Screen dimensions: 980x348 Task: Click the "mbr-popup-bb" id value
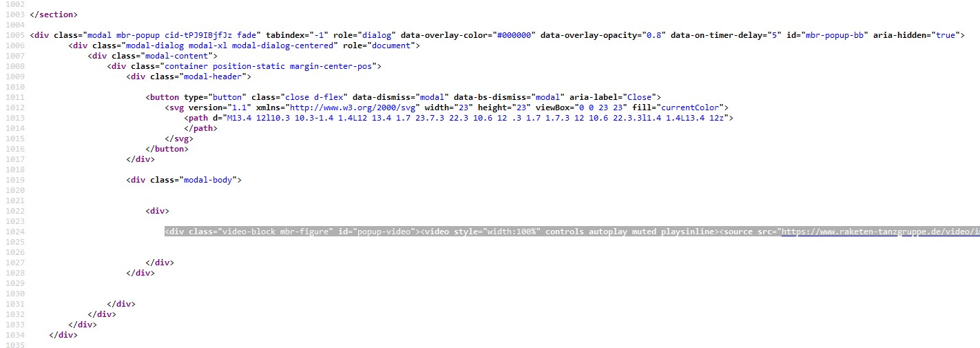pos(835,35)
